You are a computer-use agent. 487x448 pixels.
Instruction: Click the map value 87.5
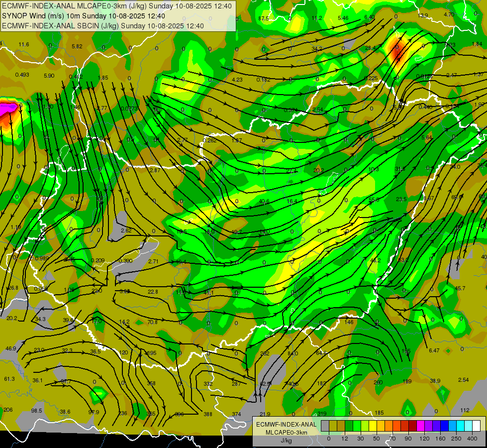tap(264, 18)
